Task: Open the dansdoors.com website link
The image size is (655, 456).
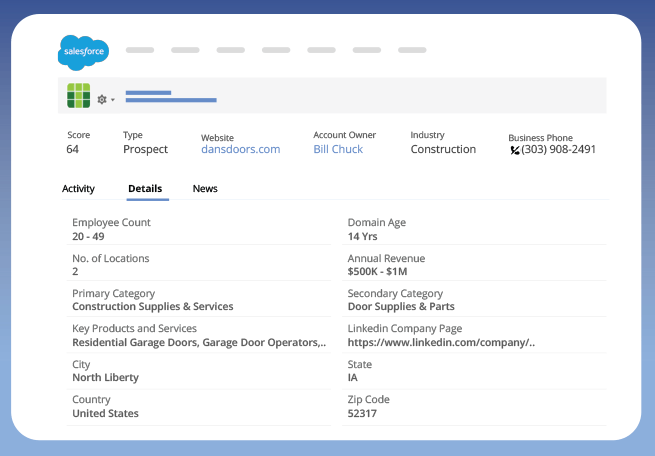Action: 240,149
